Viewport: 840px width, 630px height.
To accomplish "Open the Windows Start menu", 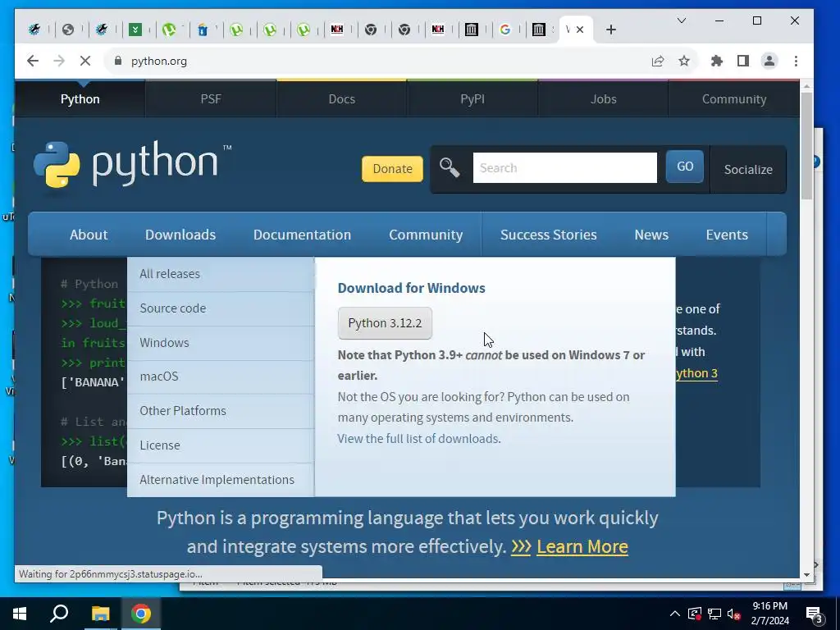I will [x=20, y=614].
